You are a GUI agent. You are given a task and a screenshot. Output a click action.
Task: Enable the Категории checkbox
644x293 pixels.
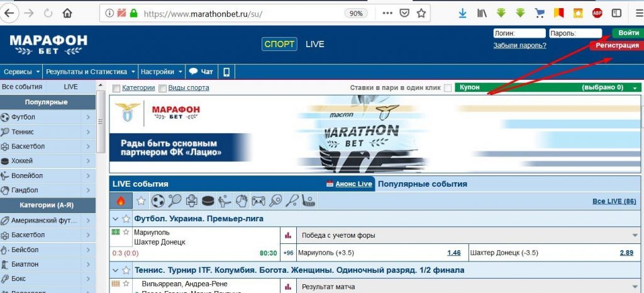pyautogui.click(x=116, y=88)
